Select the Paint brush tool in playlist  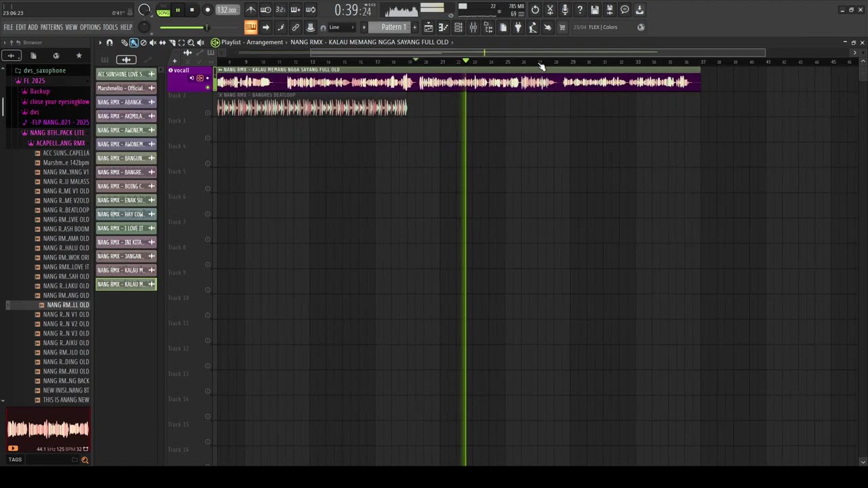pos(134,43)
